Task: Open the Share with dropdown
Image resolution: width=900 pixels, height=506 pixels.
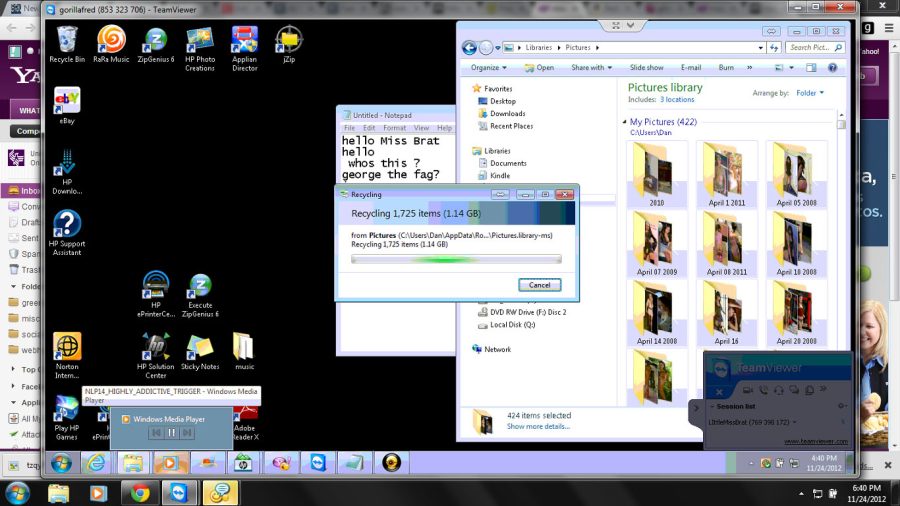Action: click(x=591, y=68)
